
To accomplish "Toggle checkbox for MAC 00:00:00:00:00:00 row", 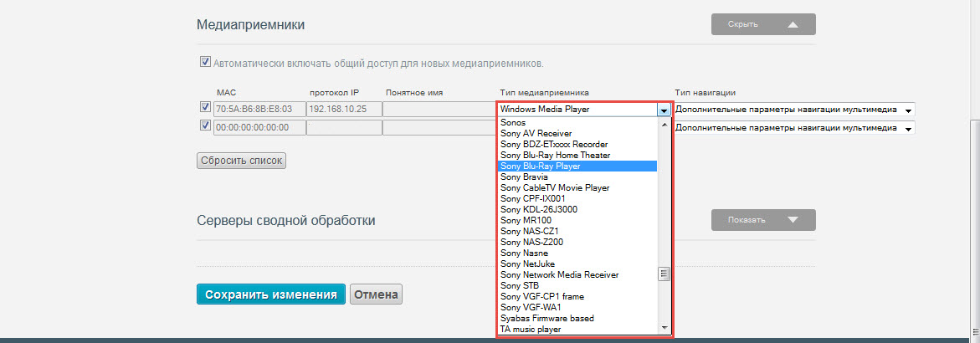I will pyautogui.click(x=204, y=125).
